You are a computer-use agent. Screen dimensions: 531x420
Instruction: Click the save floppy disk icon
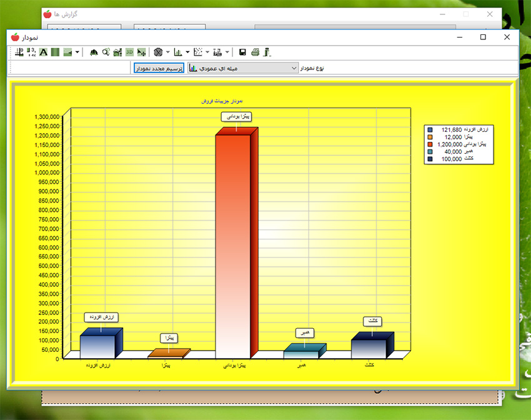click(242, 52)
